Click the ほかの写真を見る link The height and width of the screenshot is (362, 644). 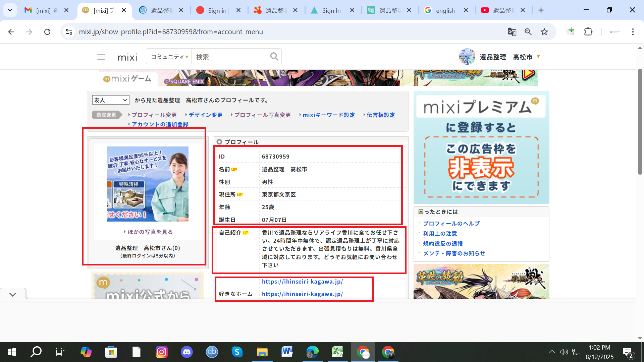coord(150,232)
